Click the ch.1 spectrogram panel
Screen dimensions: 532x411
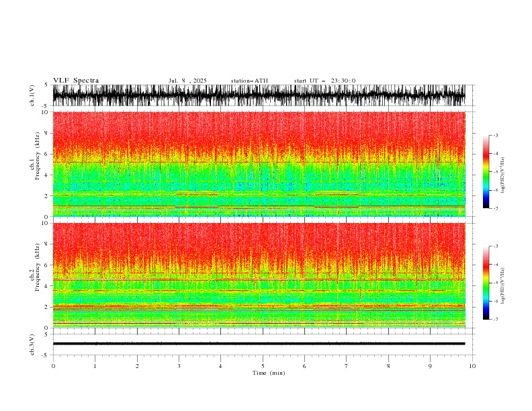(x=259, y=164)
